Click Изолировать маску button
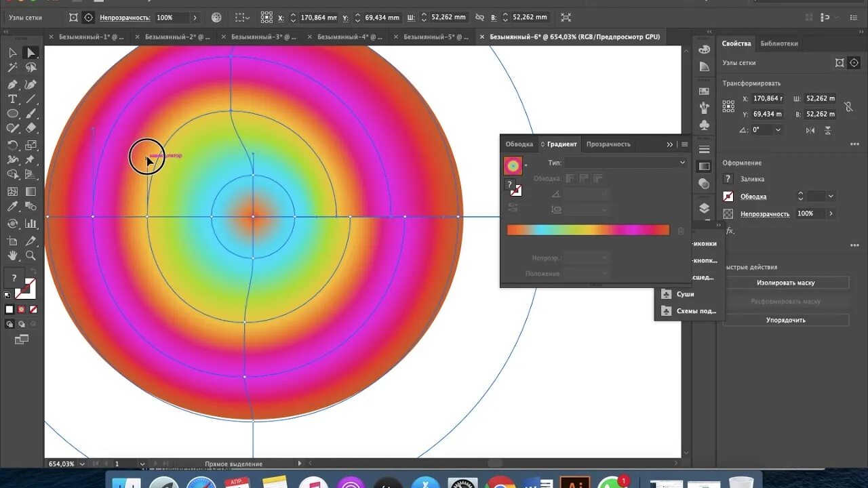The height and width of the screenshot is (488, 868). pyautogui.click(x=786, y=283)
